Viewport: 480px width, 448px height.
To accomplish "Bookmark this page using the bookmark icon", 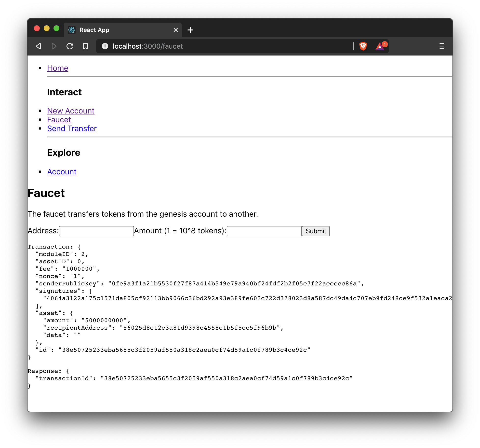I will coord(85,46).
